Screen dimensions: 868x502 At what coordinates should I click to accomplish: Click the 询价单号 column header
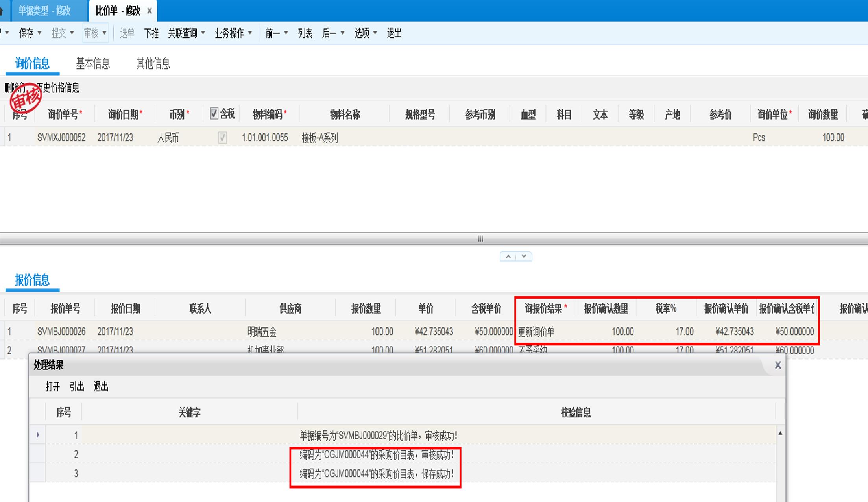(65, 114)
